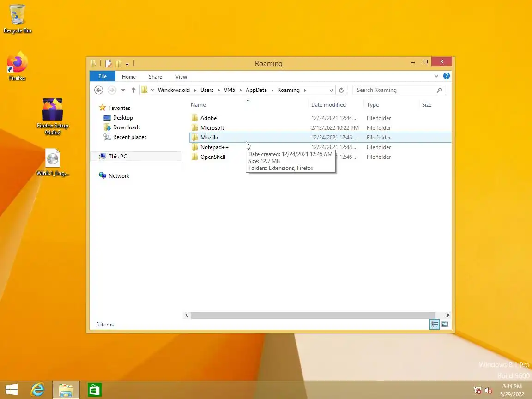
Task: Open Favorites in the navigation pane
Action: tap(119, 108)
